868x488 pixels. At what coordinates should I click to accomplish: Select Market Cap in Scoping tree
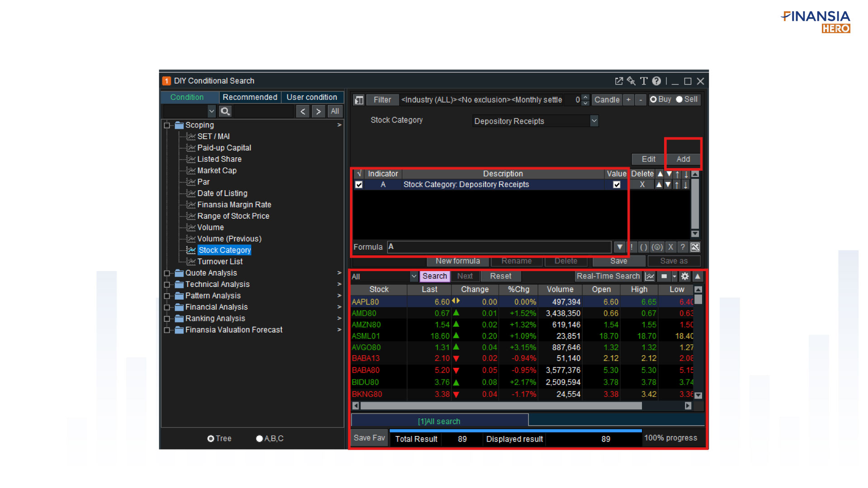pyautogui.click(x=217, y=171)
